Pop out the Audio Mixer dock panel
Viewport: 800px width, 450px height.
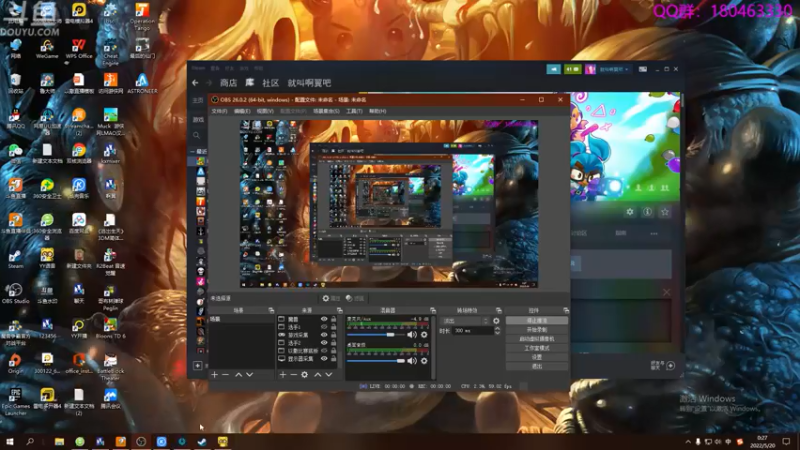(x=433, y=310)
